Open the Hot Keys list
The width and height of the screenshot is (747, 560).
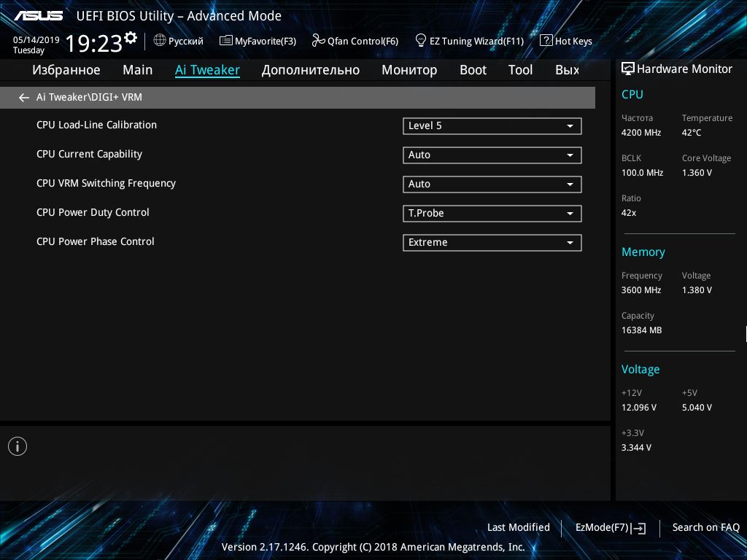pyautogui.click(x=573, y=42)
